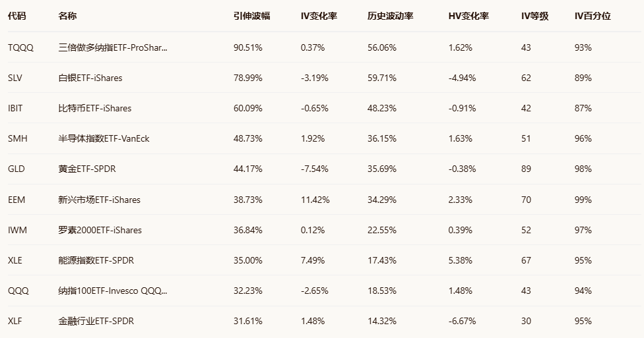Click the 金融行业ETF-SPDR name
644x338 pixels.
96,321
